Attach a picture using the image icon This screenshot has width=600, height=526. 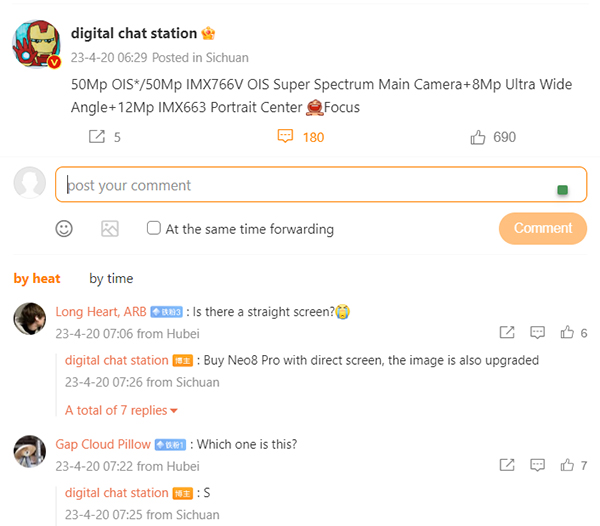tap(110, 229)
